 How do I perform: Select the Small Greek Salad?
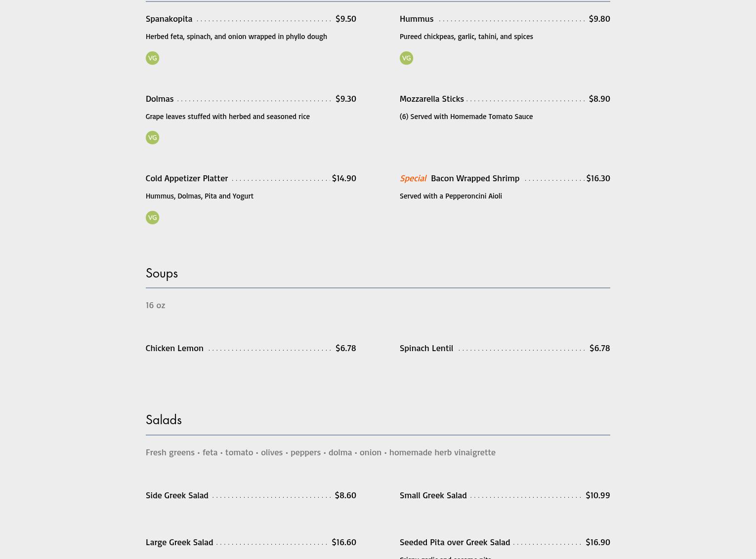pos(433,495)
